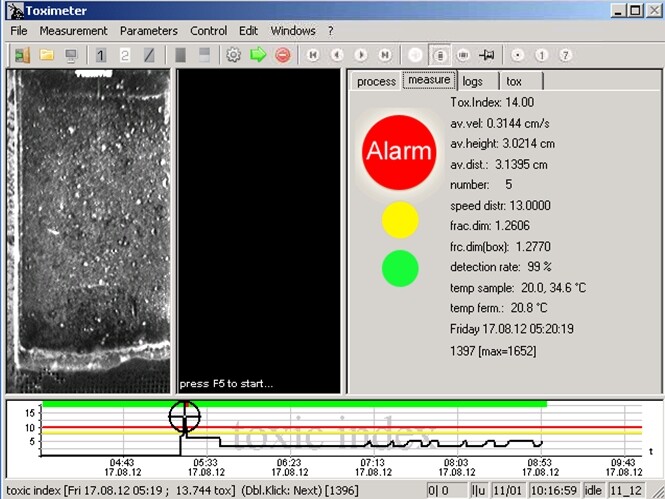665x499 pixels.
Task: Switch to the process tab
Action: [377, 82]
